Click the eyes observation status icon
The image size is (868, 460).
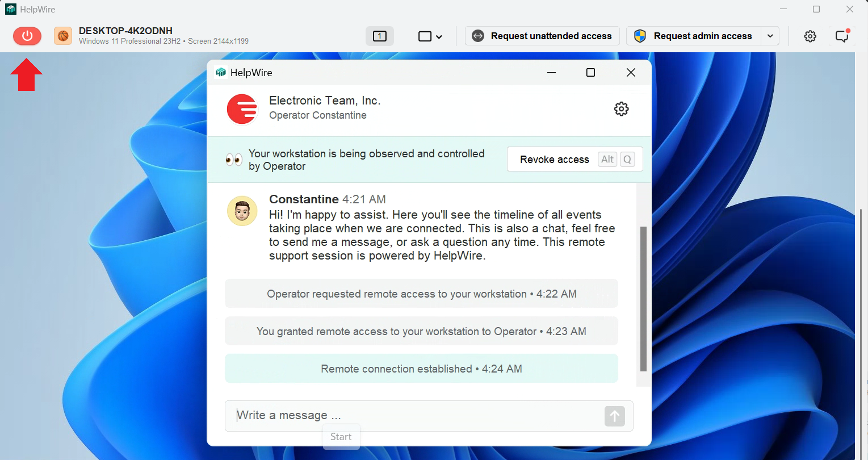(233, 160)
